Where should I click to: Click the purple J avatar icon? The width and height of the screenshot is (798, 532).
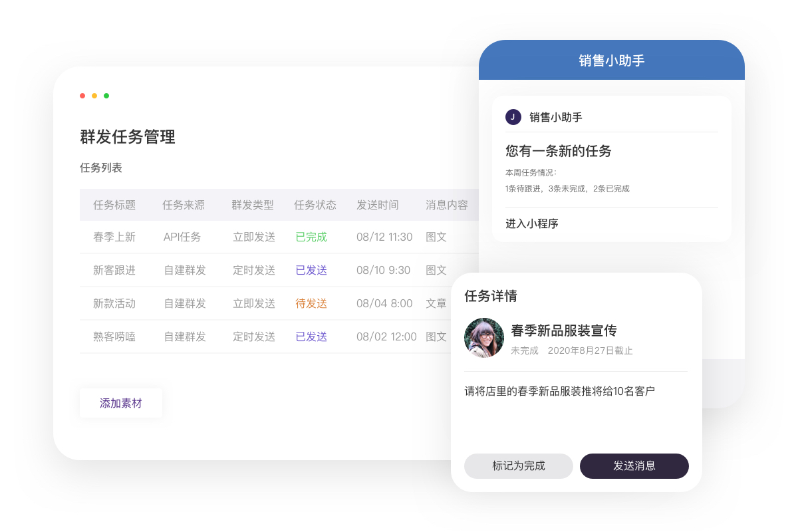[513, 117]
